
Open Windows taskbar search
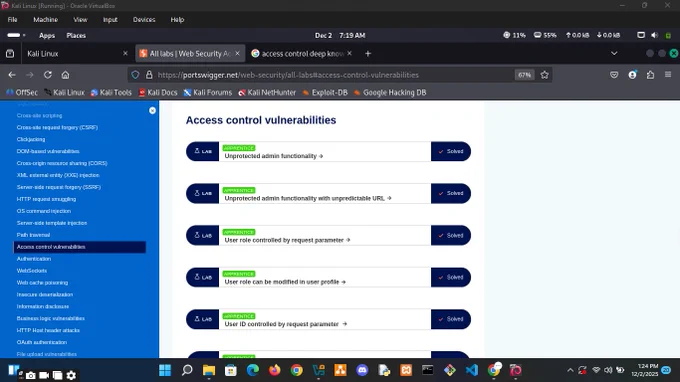187,370
